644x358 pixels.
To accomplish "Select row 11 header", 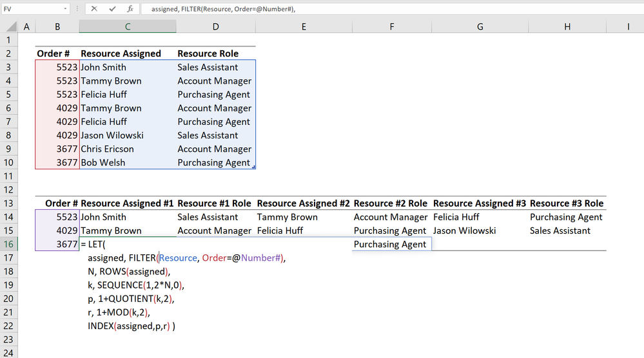I will point(8,176).
